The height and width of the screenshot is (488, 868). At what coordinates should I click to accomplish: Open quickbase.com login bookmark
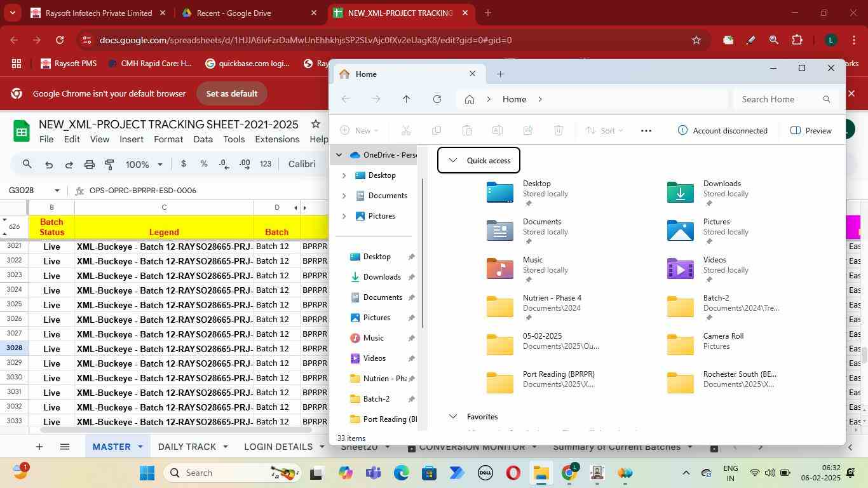click(247, 64)
